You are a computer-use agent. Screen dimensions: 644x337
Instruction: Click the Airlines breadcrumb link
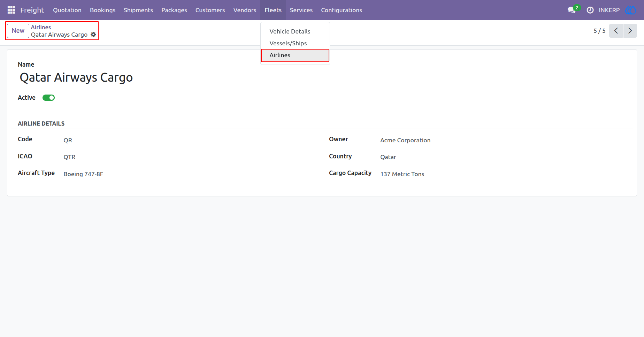point(41,27)
